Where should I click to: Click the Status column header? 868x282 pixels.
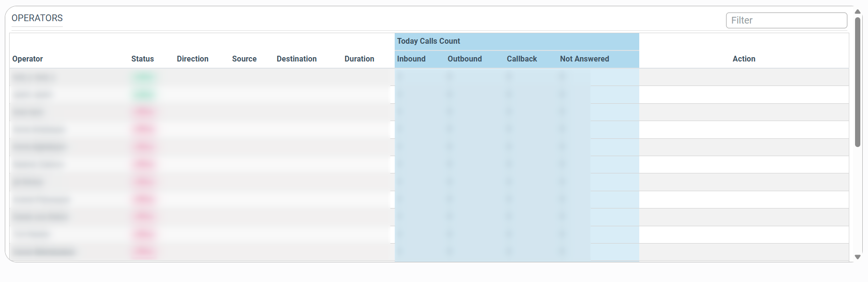[x=142, y=59]
